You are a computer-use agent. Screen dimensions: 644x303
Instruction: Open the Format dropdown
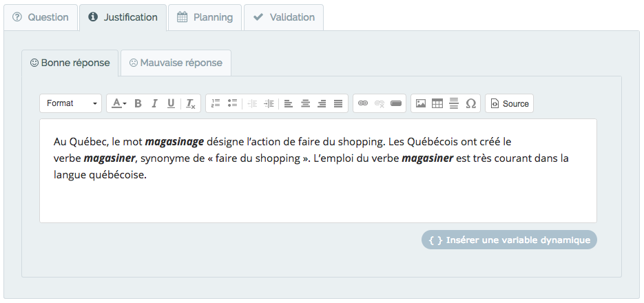coord(71,103)
